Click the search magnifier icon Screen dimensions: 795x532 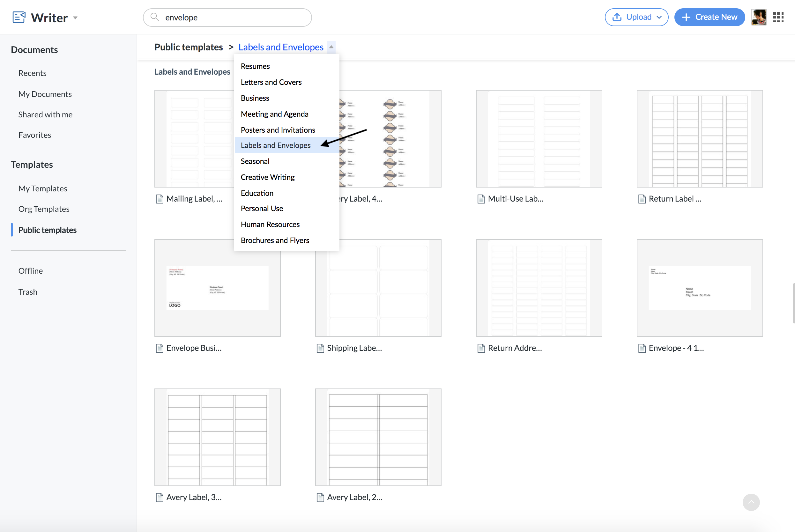pos(155,17)
